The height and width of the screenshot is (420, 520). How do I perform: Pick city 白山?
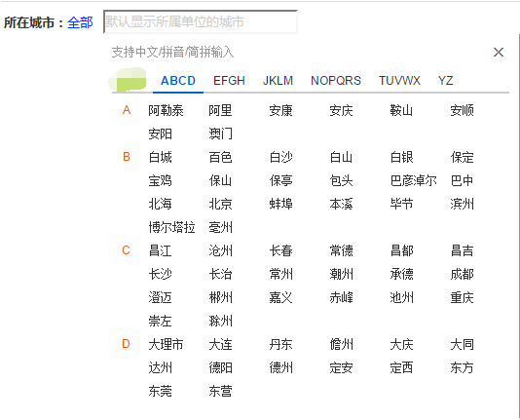(341, 157)
